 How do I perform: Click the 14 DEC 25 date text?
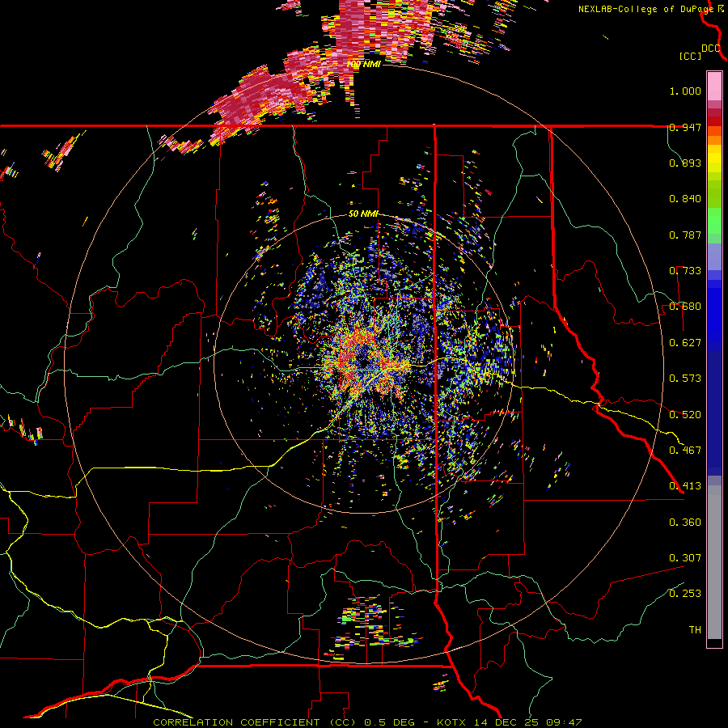click(505, 722)
